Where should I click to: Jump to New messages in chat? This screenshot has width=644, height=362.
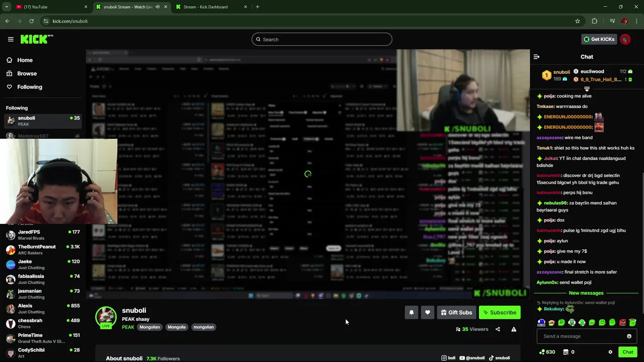pyautogui.click(x=586, y=293)
